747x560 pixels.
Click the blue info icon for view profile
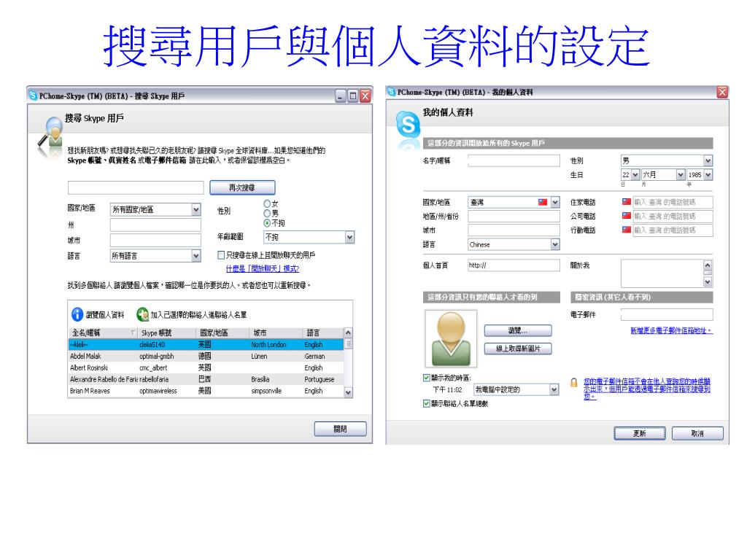(77, 314)
